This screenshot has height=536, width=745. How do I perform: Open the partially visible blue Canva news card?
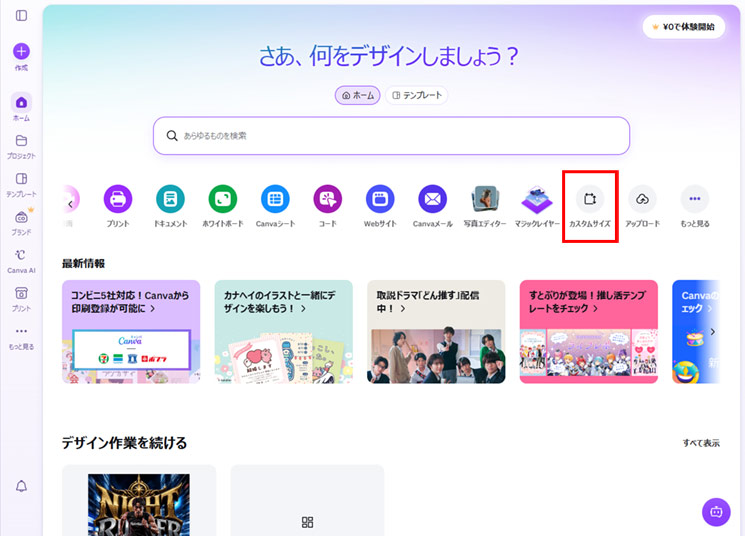[x=696, y=332]
